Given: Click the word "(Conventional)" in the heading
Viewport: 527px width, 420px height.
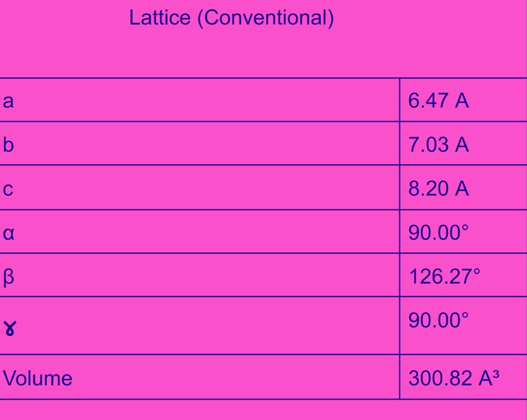Looking at the screenshot, I should point(266,18).
